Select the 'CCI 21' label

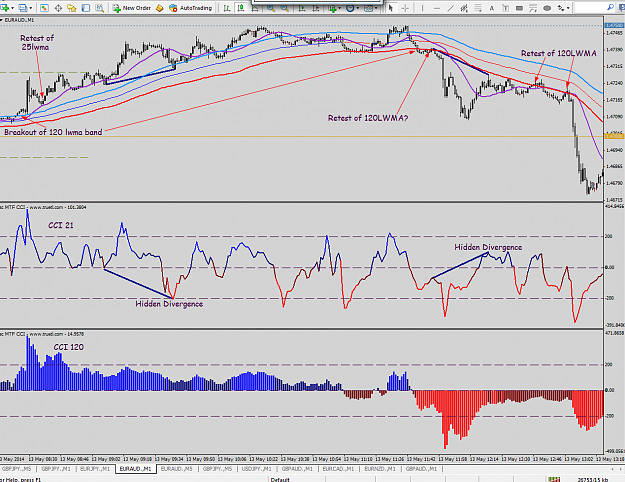point(61,225)
